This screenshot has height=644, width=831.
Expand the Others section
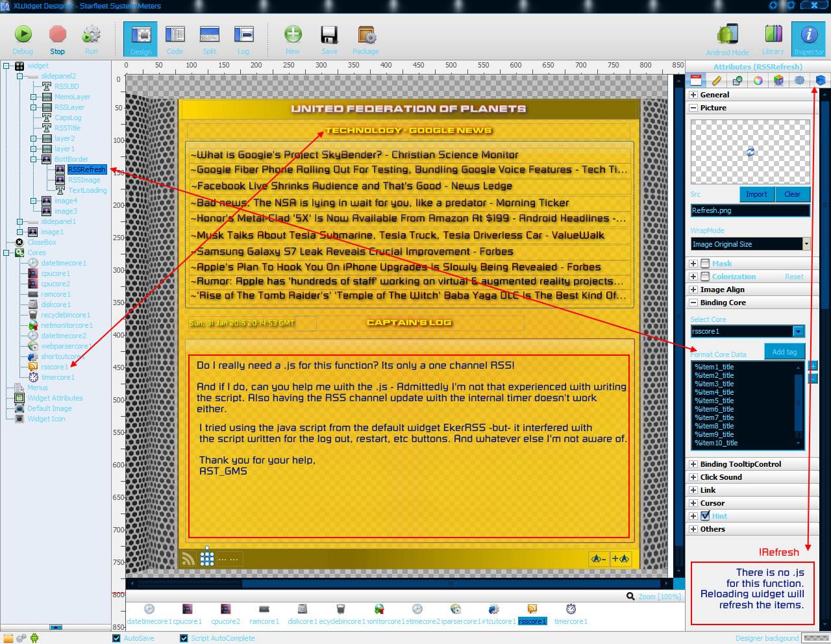(693, 529)
